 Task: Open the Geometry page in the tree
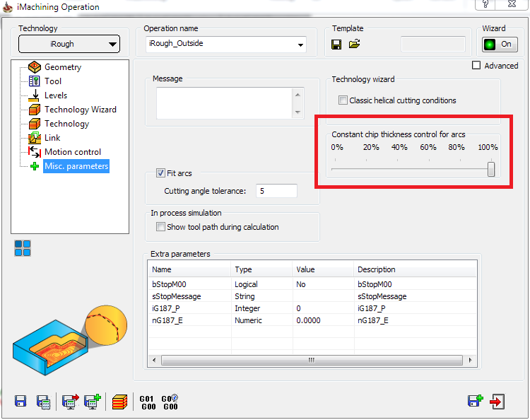[63, 67]
